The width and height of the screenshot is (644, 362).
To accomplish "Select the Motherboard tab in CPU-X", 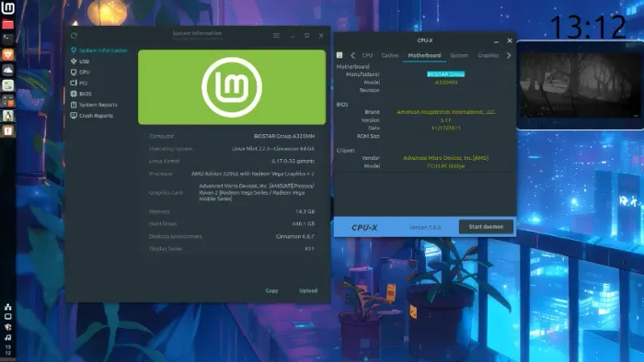I will click(424, 55).
